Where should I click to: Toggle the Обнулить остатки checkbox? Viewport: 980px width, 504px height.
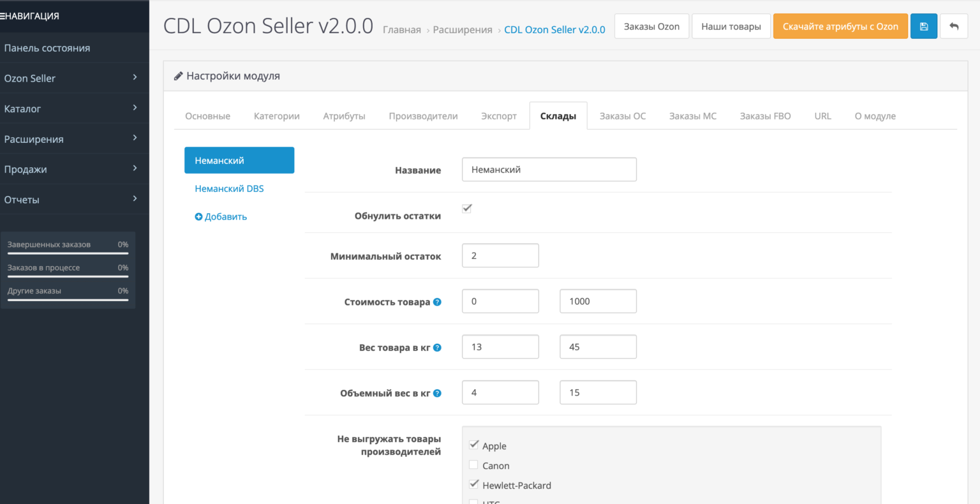click(467, 208)
